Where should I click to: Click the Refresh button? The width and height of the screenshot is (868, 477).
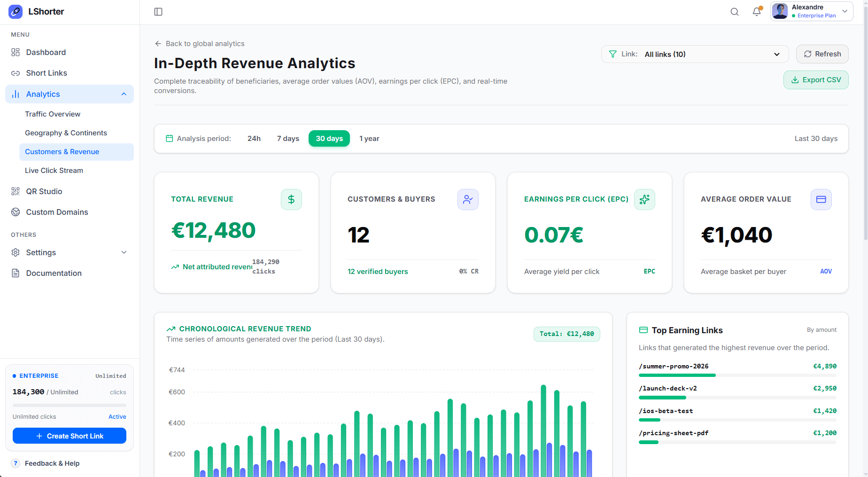click(x=822, y=54)
